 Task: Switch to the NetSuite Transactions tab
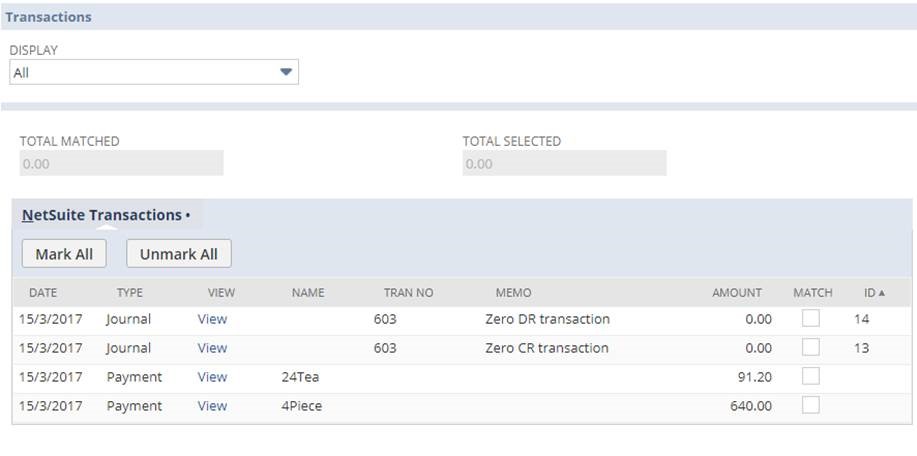pyautogui.click(x=102, y=215)
